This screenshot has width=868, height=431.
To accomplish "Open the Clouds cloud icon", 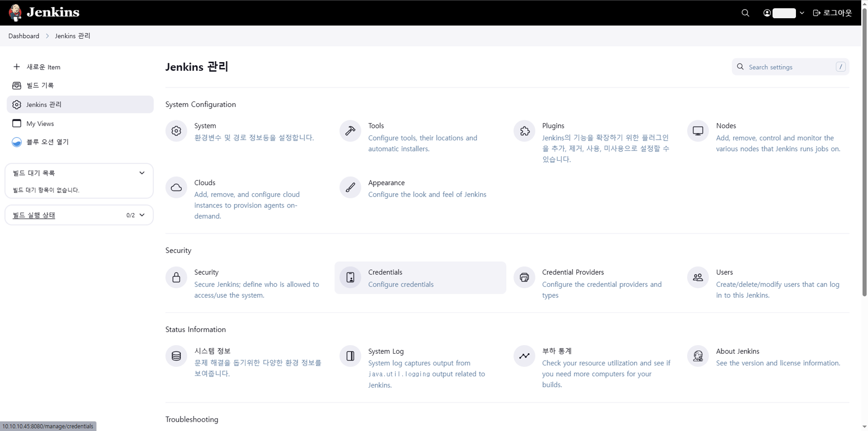I will click(x=176, y=188).
